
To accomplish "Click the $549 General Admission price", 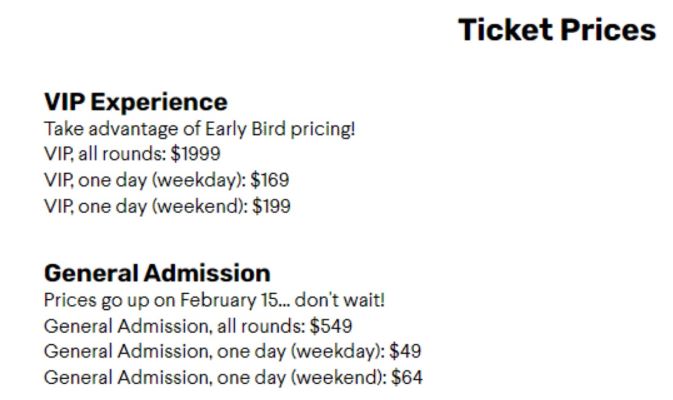I will pos(331,326).
